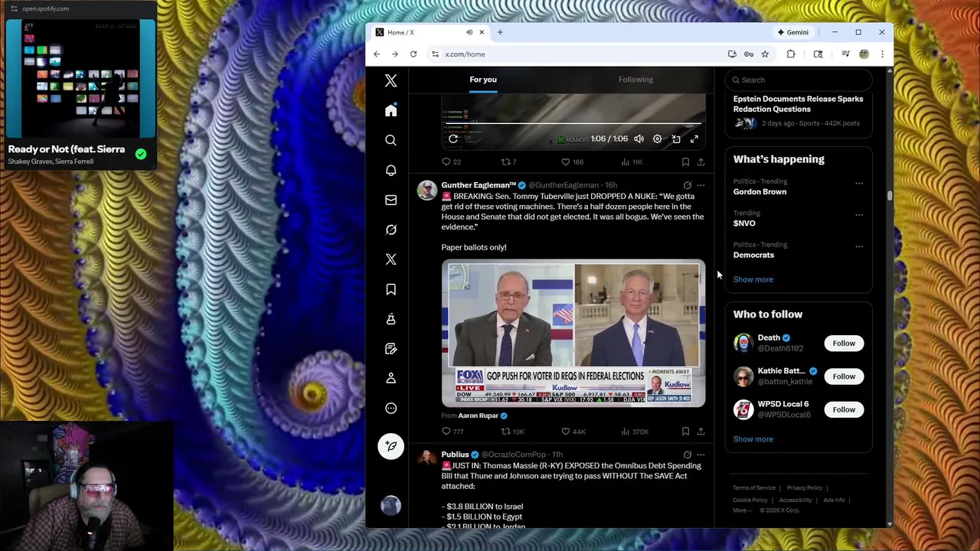Follow Kathie Batt... account
This screenshot has width=980, height=551.
[x=844, y=377]
